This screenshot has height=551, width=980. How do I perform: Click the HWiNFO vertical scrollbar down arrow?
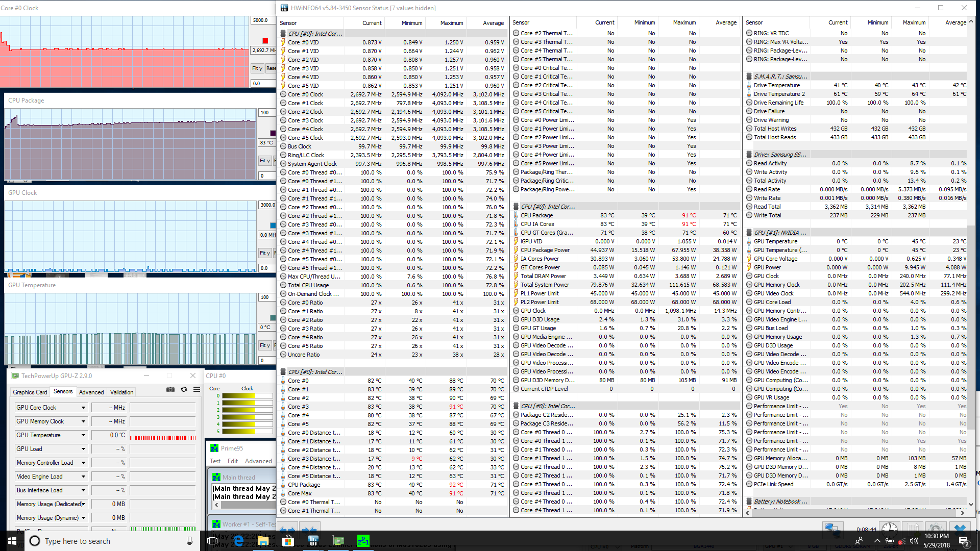[x=971, y=504]
